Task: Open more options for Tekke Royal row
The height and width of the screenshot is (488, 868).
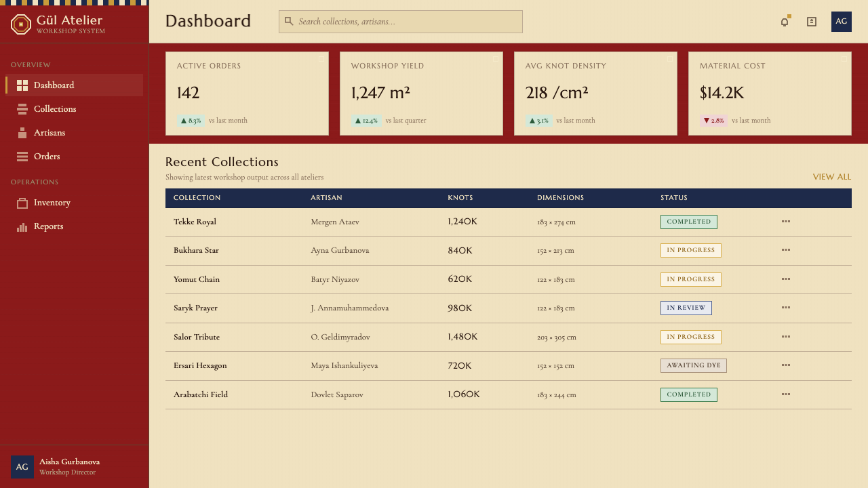Action: [x=786, y=222]
